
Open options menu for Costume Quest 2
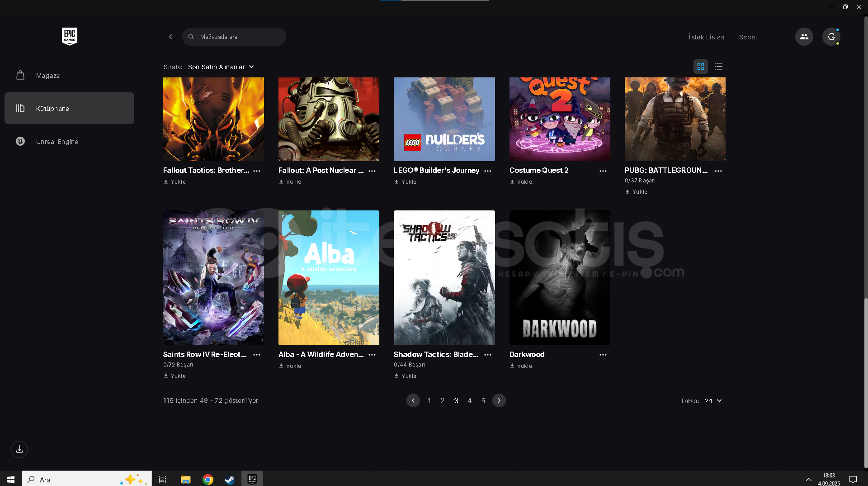tap(603, 171)
